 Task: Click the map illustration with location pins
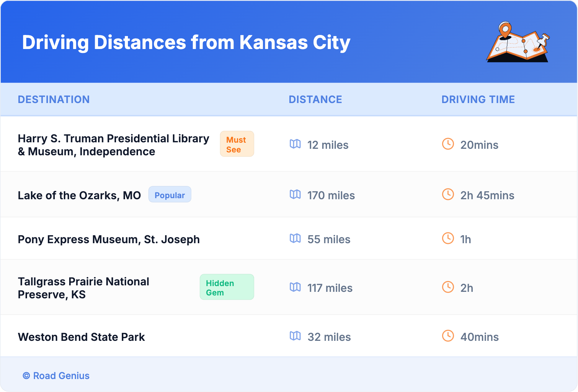(518, 42)
